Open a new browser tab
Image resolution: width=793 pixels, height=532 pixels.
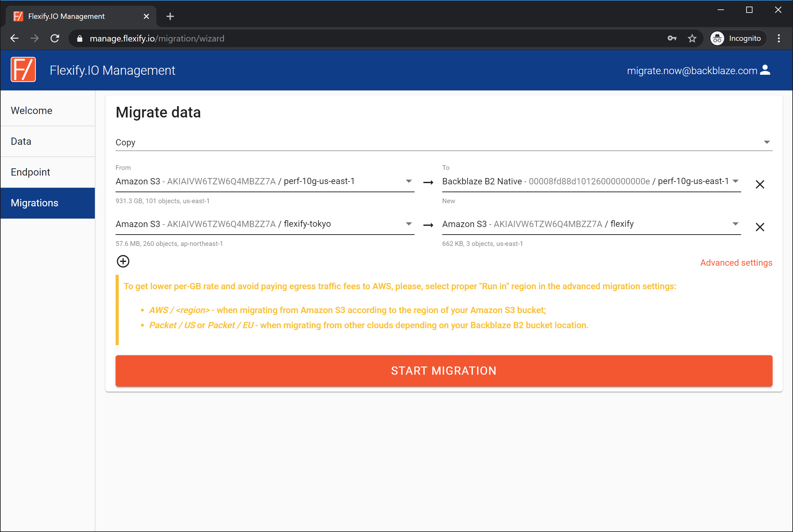[170, 16]
